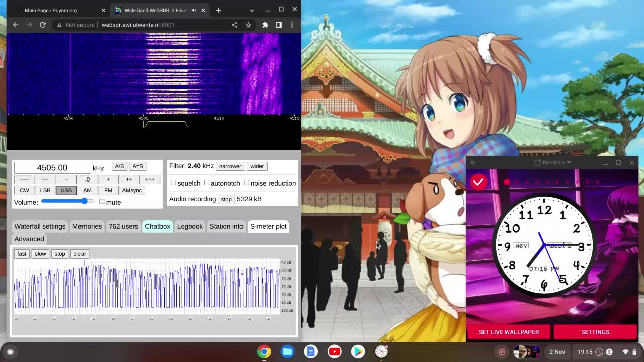Image resolution: width=644 pixels, height=362 pixels.
Task: Click the frequency input showing 4505.00
Action: coord(52,168)
